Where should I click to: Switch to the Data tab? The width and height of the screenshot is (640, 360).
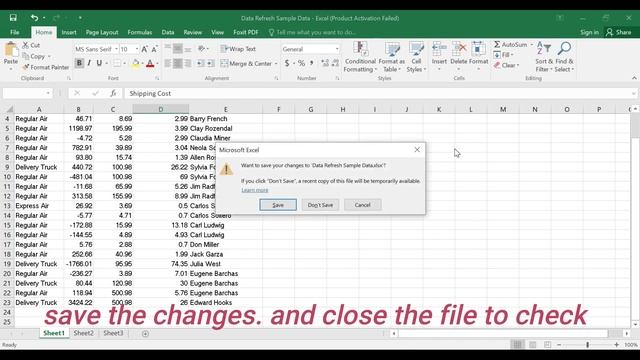tap(168, 32)
